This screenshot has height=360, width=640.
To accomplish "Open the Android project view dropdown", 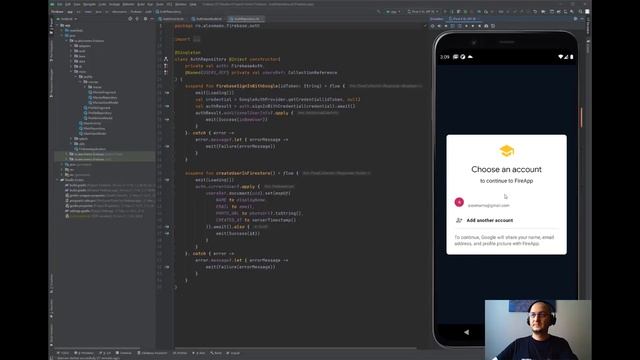I will pos(67,19).
